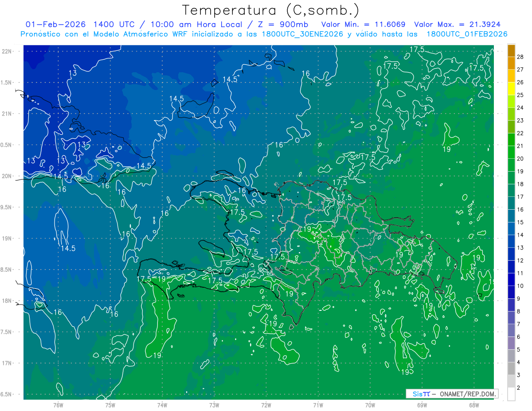Viewport: 532px width, 411px height.
Task: Click the "1800UTC_01FEB2026" valid-until text
Action: 467,34
